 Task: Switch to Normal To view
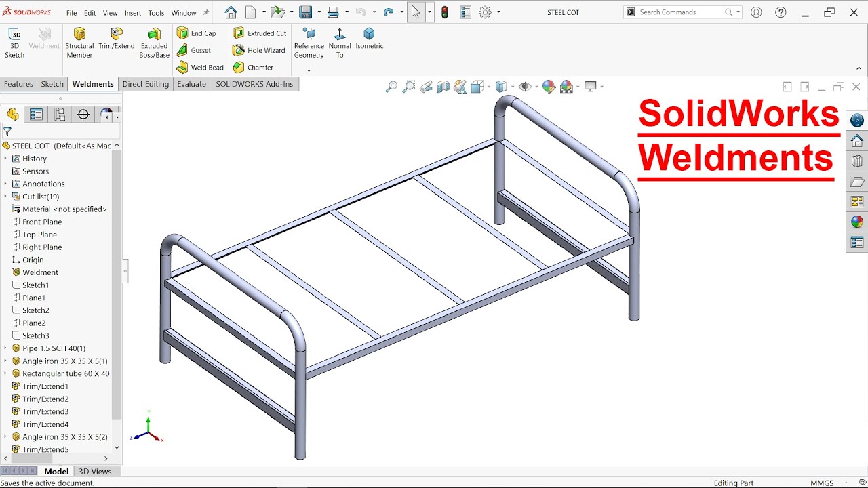tap(340, 43)
